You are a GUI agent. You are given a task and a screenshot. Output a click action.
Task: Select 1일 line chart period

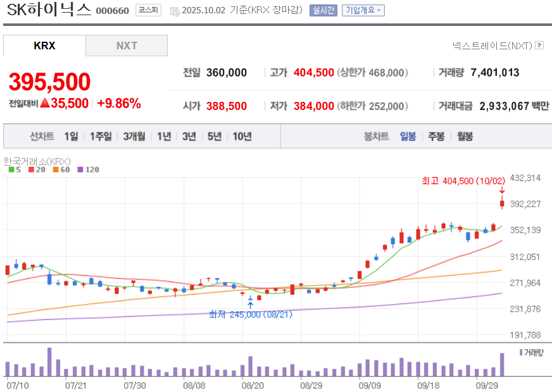point(71,136)
